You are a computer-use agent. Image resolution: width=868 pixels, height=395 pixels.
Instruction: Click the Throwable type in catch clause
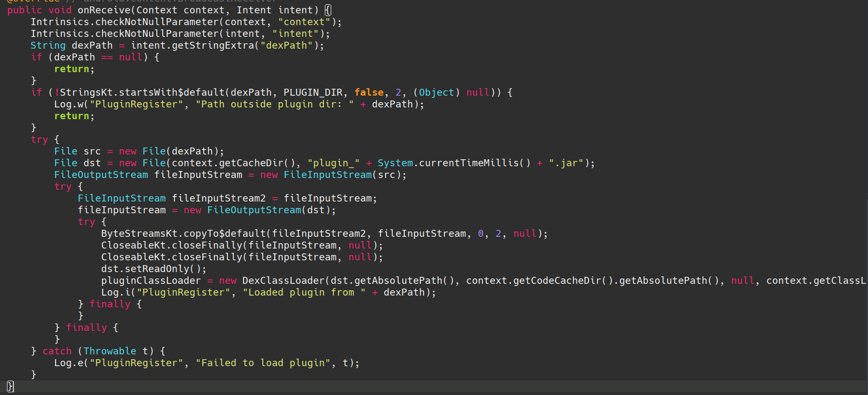tap(110, 351)
